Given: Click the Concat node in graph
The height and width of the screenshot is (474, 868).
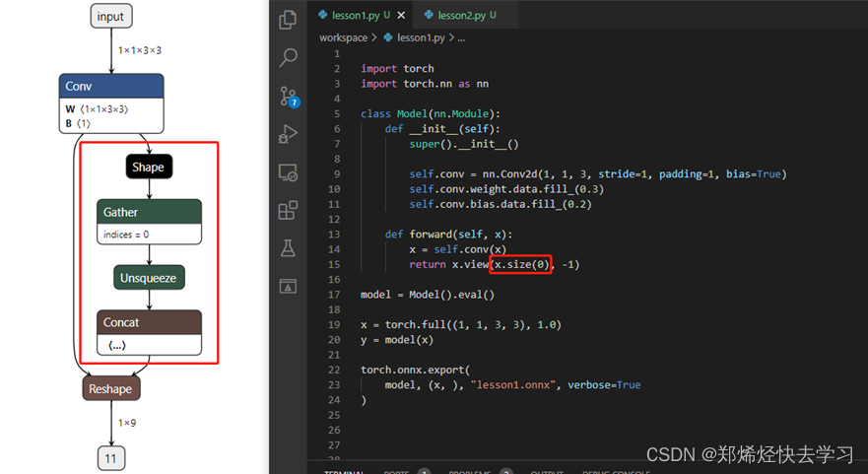Looking at the screenshot, I should [x=149, y=322].
